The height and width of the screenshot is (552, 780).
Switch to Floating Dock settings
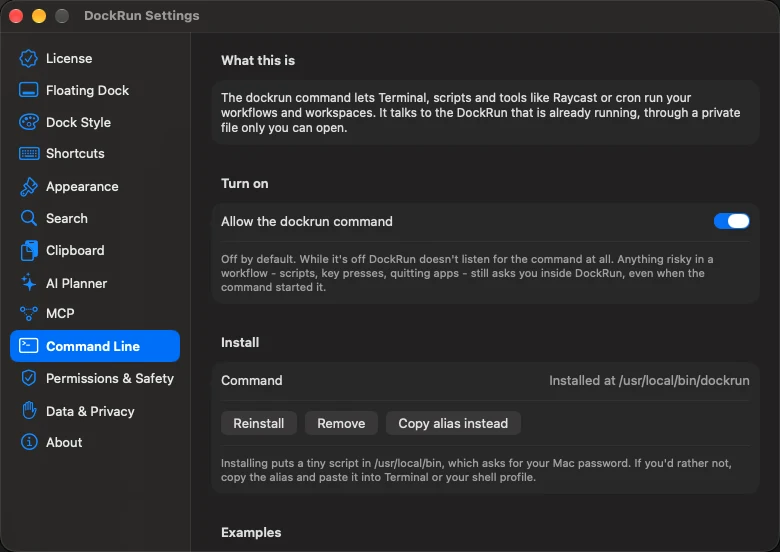click(88, 91)
